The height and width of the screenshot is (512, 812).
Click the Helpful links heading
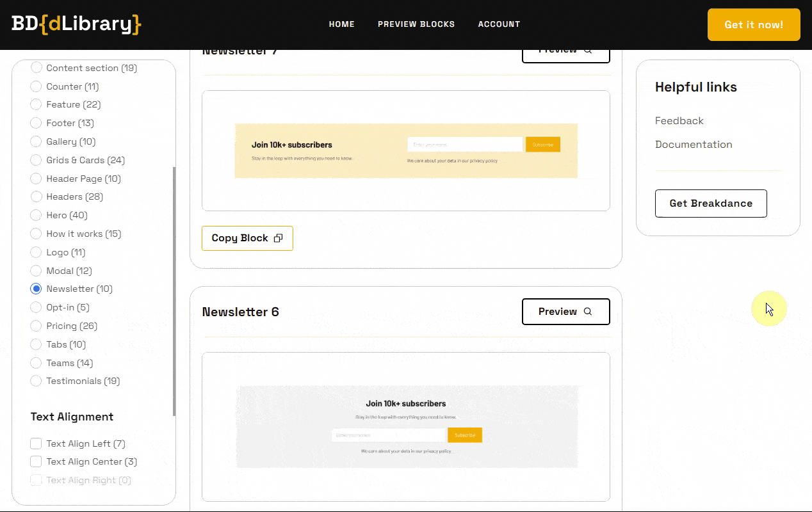[x=695, y=87]
